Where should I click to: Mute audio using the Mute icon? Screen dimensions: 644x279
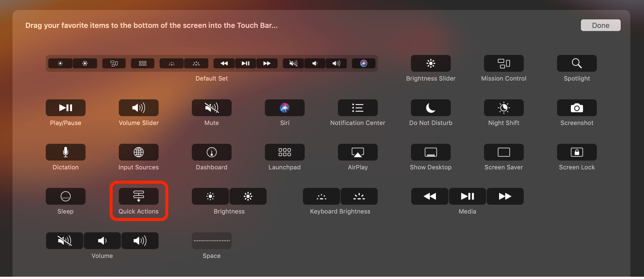point(211,108)
